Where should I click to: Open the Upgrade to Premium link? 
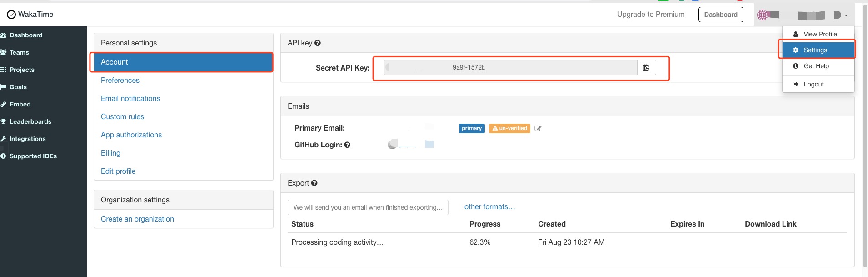click(x=650, y=15)
